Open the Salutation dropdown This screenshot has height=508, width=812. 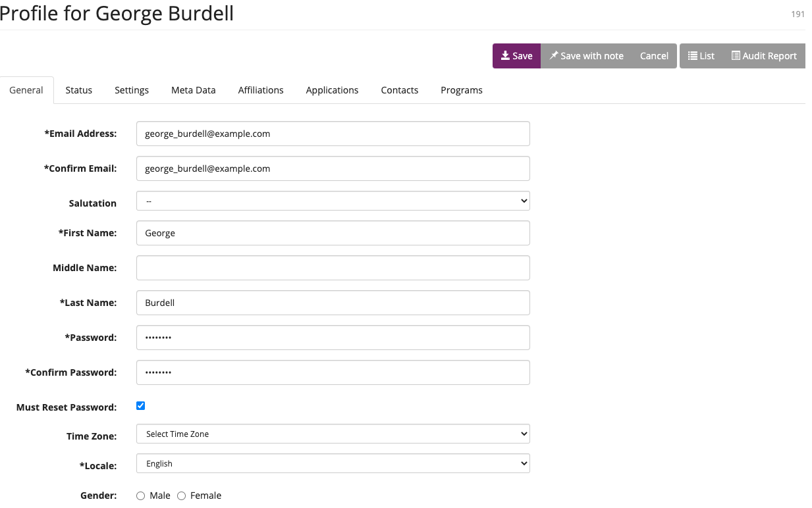pyautogui.click(x=333, y=201)
